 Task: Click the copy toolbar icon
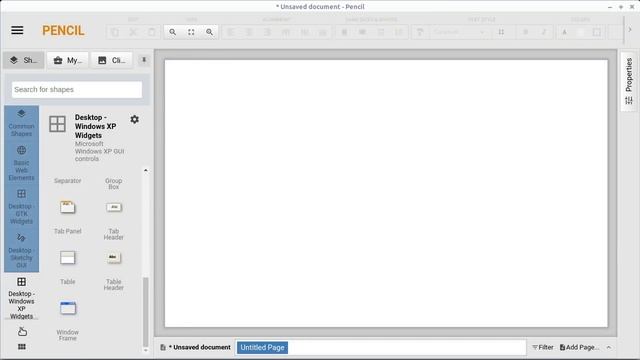coord(115,32)
